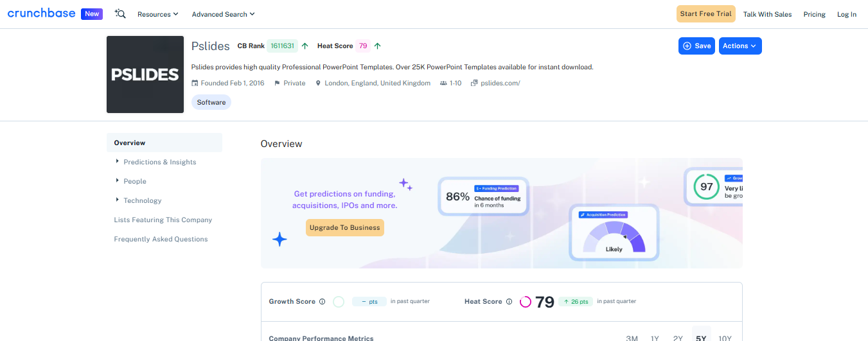
Task: Click the Pslides company logo thumbnail
Action: tap(145, 74)
